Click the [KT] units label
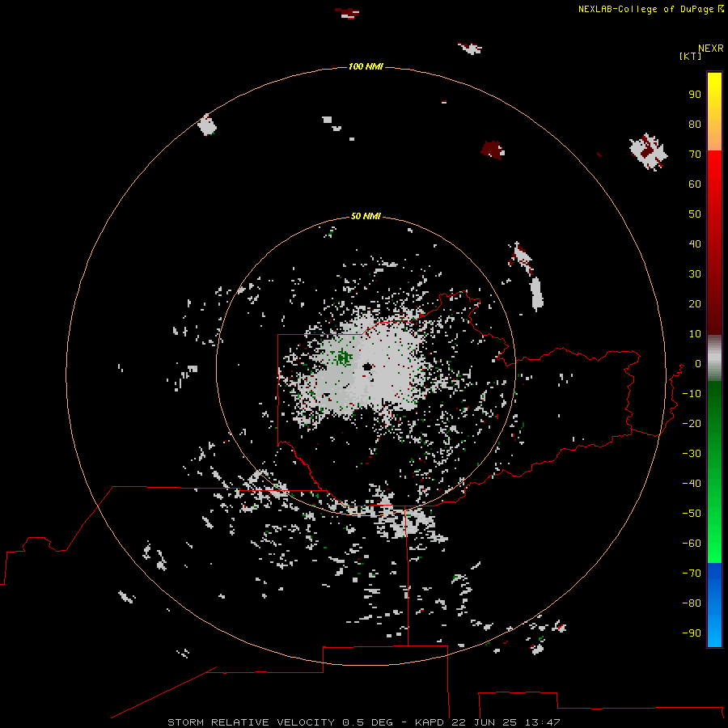Image resolution: width=728 pixels, height=728 pixels. click(690, 56)
